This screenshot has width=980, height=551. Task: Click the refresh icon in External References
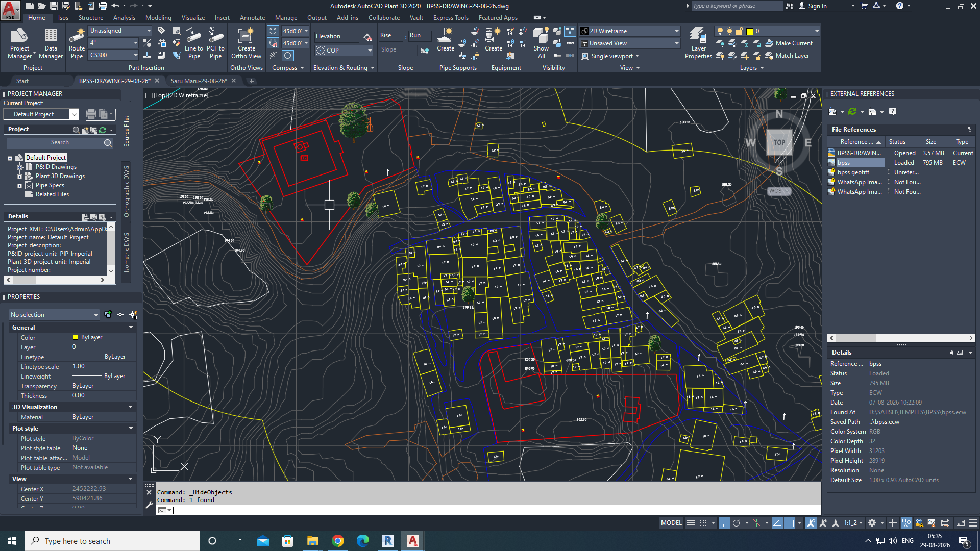852,111
